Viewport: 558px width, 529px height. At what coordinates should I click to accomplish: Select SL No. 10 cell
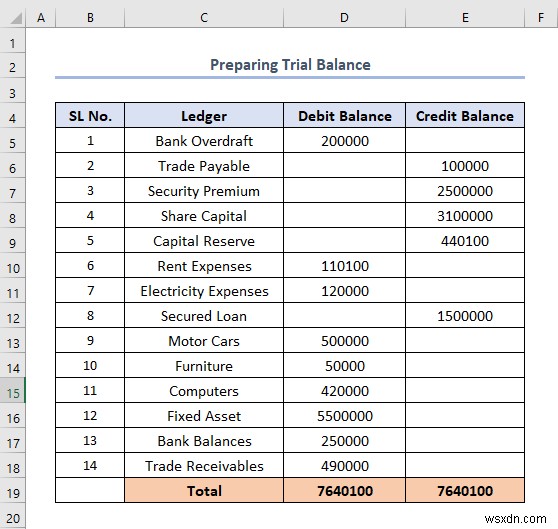90,365
